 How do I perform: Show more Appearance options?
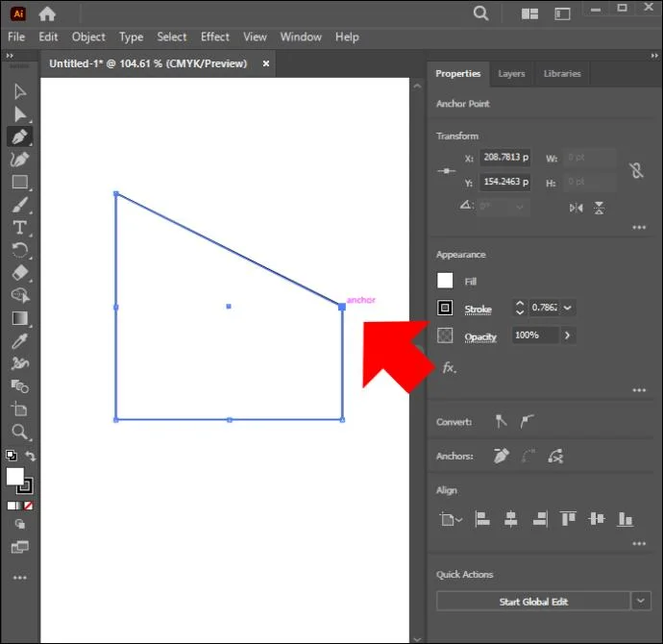[639, 390]
